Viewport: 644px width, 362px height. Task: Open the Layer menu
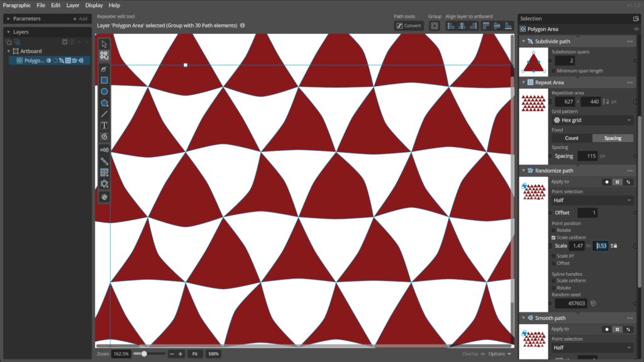tap(73, 5)
